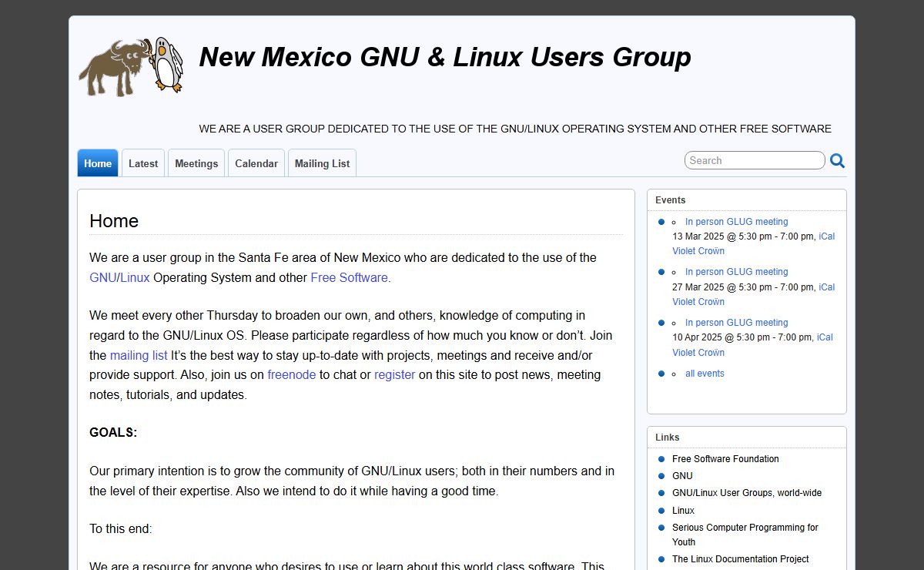Open Serious Computer Programming for Youth link
The image size is (924, 570).
(745, 535)
